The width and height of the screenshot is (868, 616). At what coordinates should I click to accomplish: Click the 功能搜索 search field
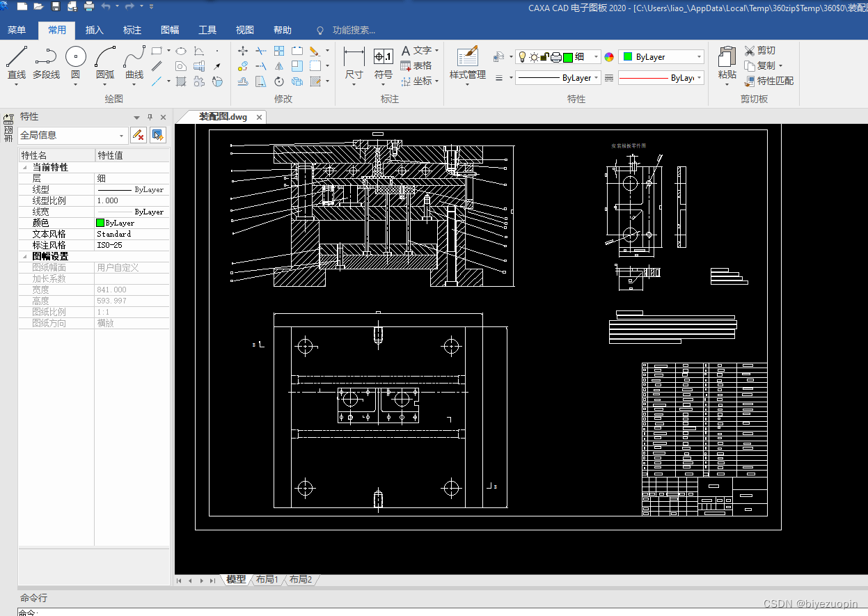coord(354,30)
